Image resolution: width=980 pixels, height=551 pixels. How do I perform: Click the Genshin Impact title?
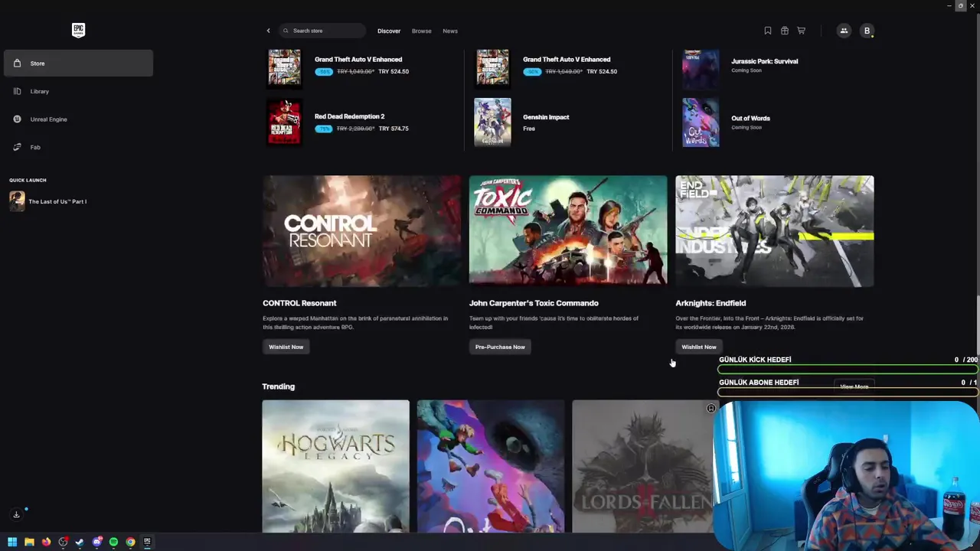click(546, 117)
